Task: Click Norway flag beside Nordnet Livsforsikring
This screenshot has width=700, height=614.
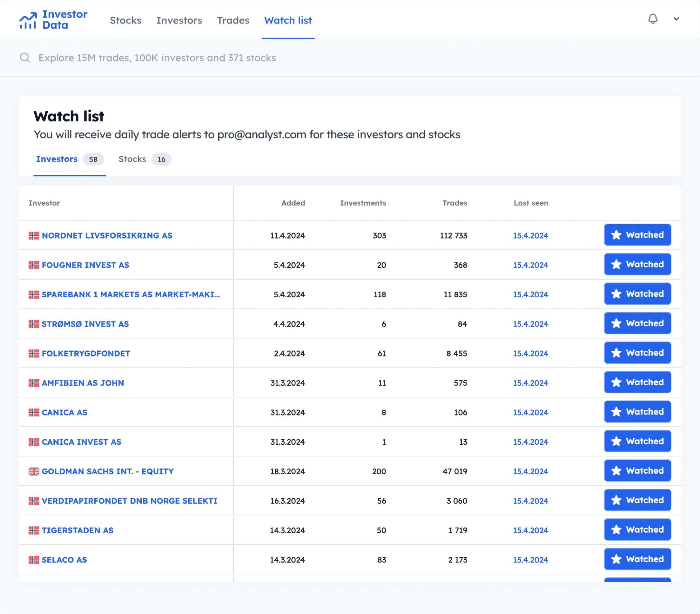Action: 33,236
